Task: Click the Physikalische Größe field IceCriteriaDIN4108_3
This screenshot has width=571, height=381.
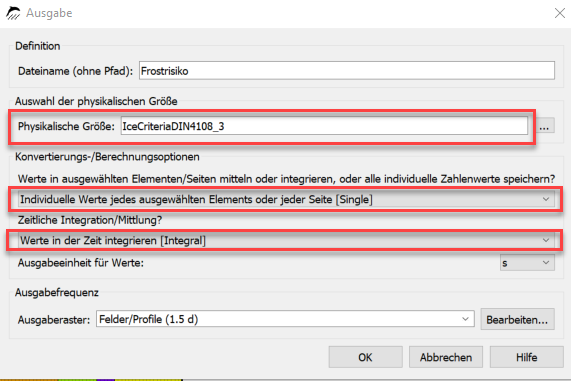Action: [x=324, y=126]
